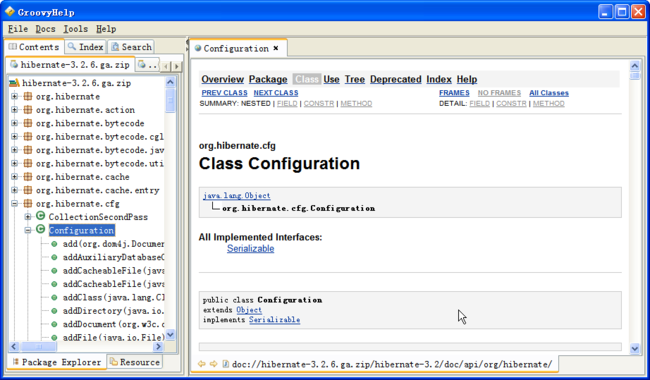Viewport: 650px width, 380px height.
Task: Click the CollectionSecondPass class icon
Action: click(40, 215)
